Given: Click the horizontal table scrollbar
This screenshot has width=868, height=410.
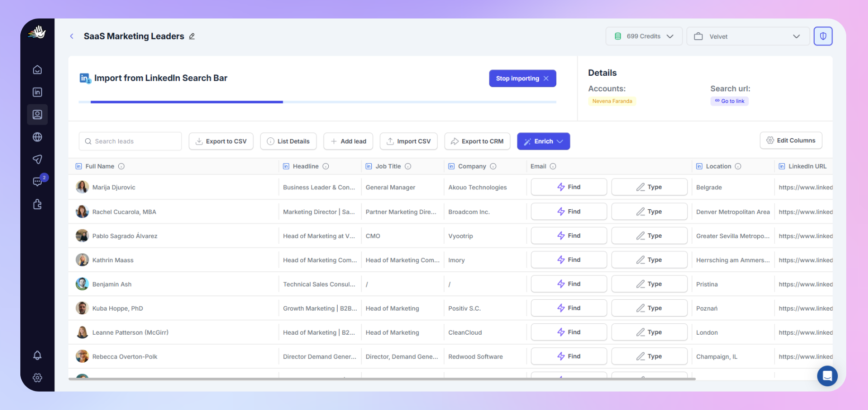Looking at the screenshot, I should (382, 379).
